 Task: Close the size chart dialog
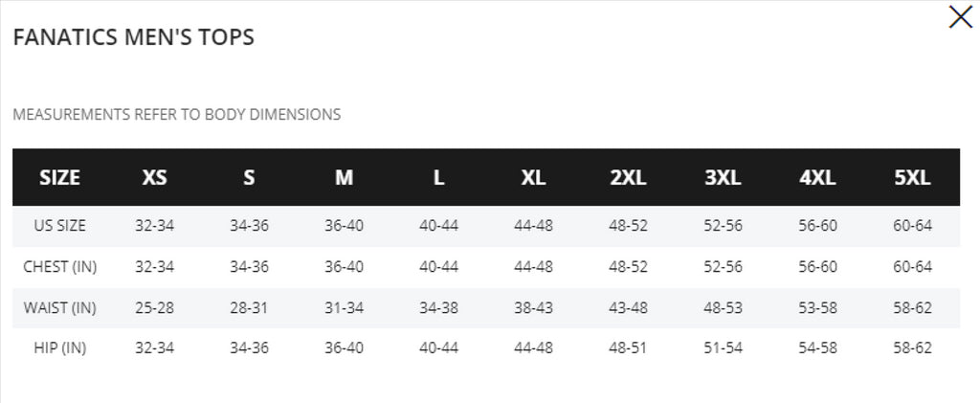(960, 17)
